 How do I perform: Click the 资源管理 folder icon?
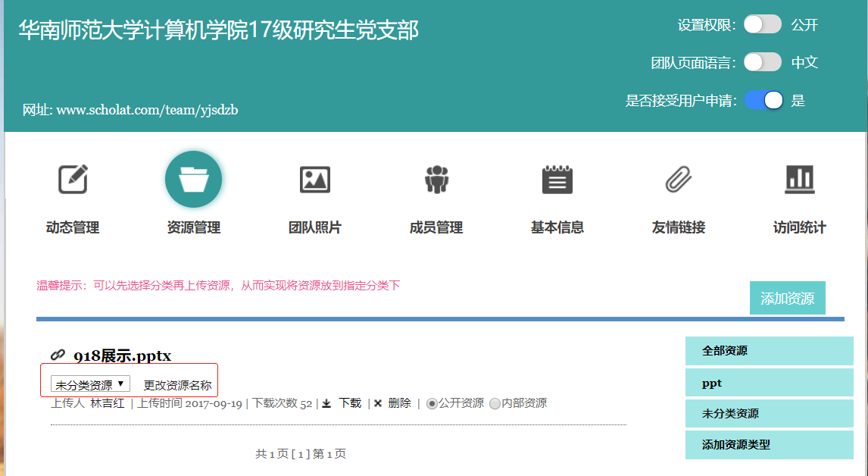193,180
